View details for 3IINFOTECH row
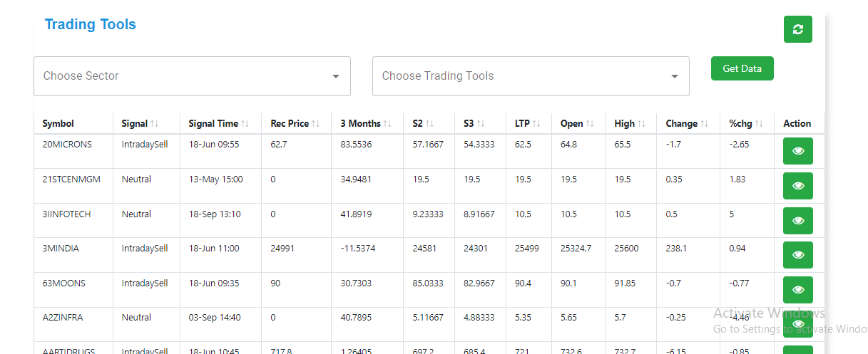The image size is (868, 354). pos(797,221)
